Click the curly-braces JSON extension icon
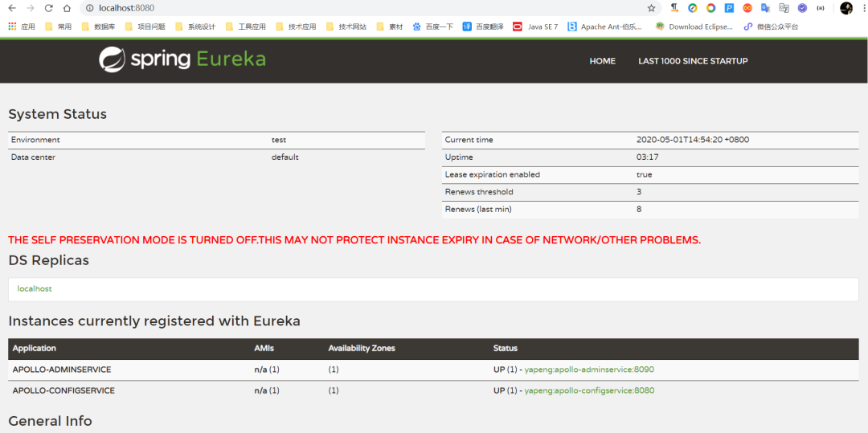868x433 pixels. (x=821, y=8)
